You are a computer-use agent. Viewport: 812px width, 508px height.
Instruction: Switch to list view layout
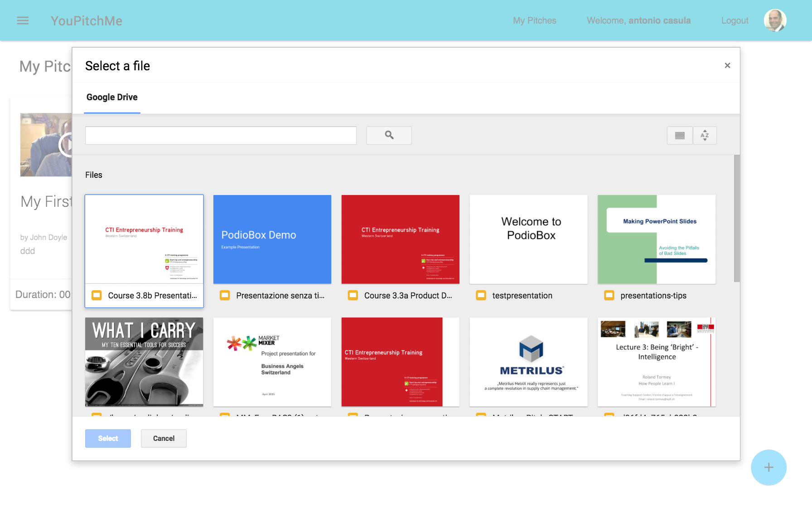click(x=680, y=135)
